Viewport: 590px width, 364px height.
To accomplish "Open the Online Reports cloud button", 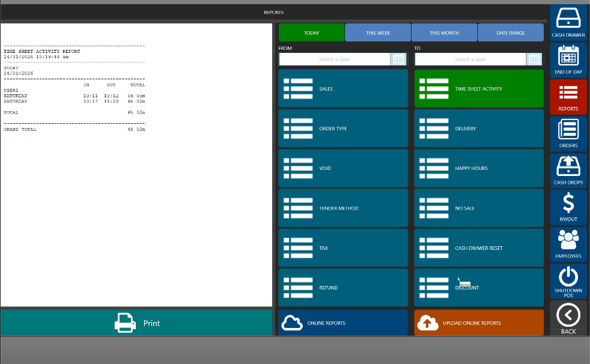I will point(343,323).
